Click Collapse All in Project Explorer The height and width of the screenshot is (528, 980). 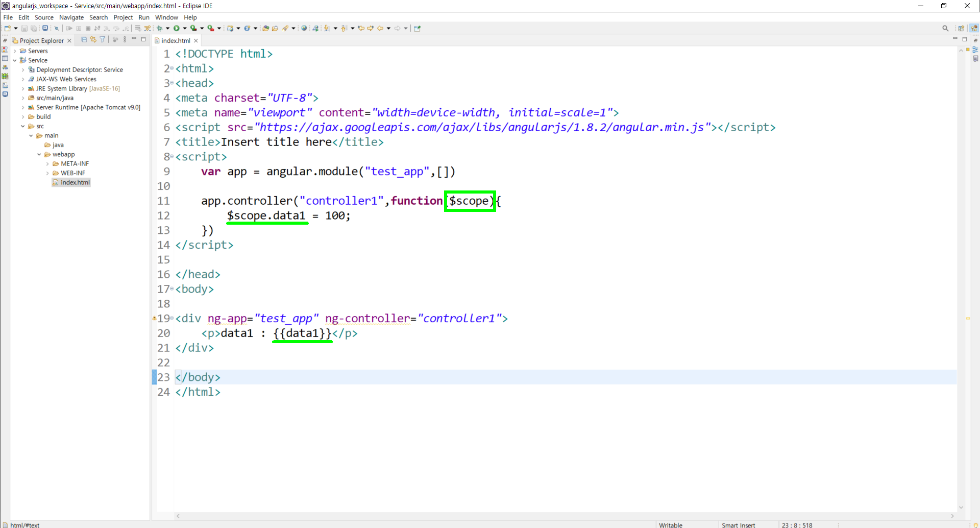coord(84,39)
